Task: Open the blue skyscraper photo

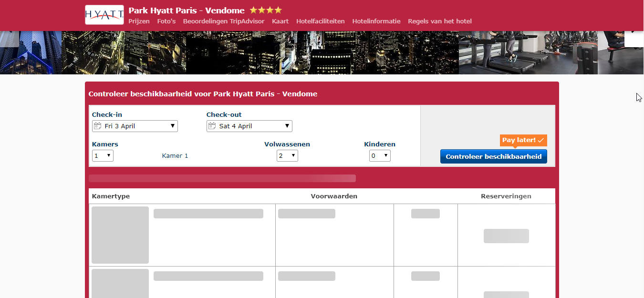Action: [x=31, y=52]
